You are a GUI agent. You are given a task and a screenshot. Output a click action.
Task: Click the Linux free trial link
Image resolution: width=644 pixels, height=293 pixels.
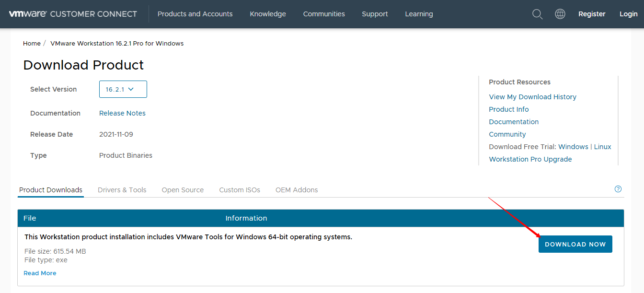pyautogui.click(x=603, y=147)
